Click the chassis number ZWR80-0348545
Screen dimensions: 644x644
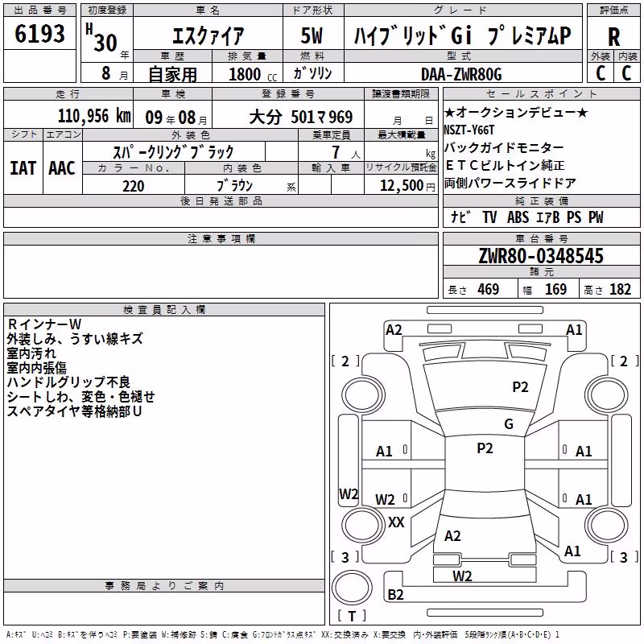[x=541, y=255]
